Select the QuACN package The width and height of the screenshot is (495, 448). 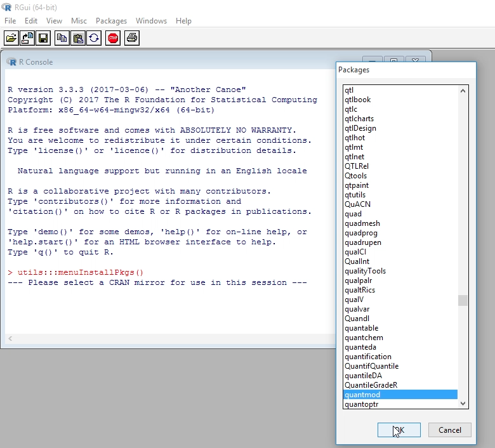click(400, 204)
